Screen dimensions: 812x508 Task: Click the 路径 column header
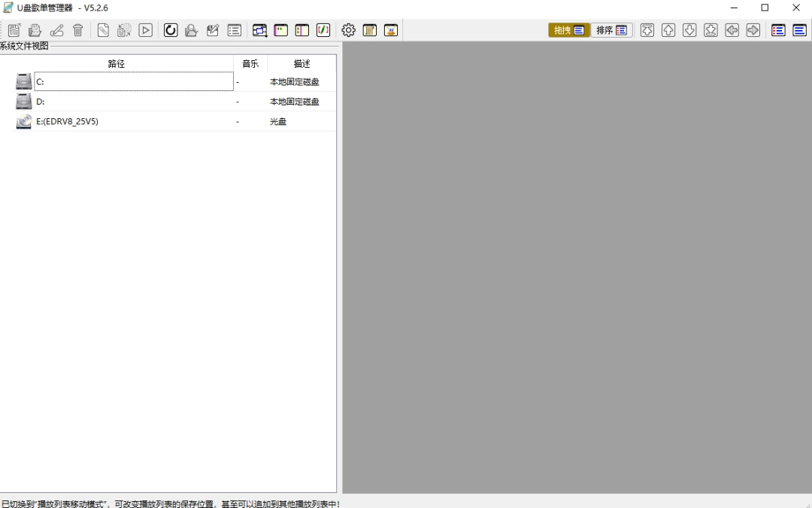coord(117,64)
